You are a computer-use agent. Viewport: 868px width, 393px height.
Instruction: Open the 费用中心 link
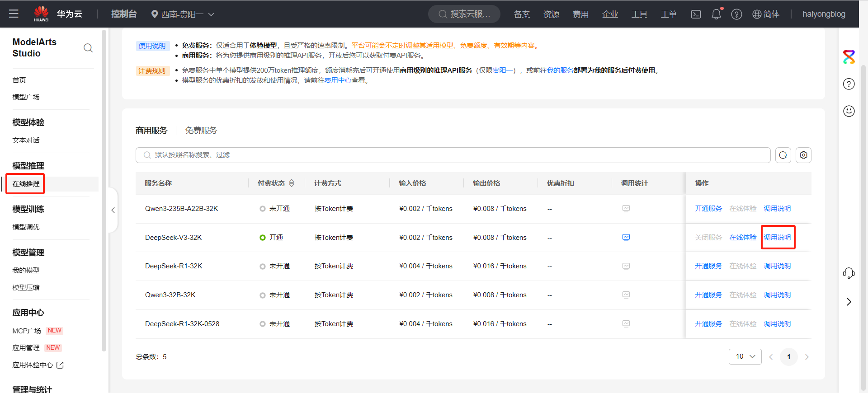(x=338, y=80)
